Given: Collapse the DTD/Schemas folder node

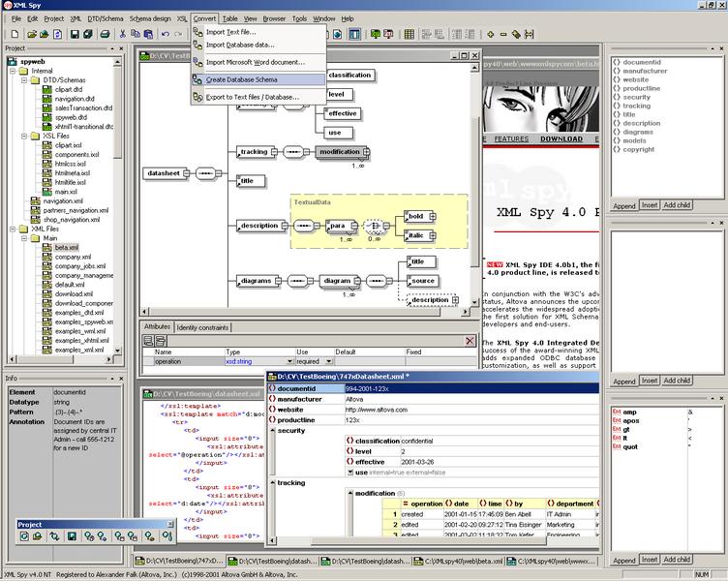Looking at the screenshot, I should coord(24,80).
